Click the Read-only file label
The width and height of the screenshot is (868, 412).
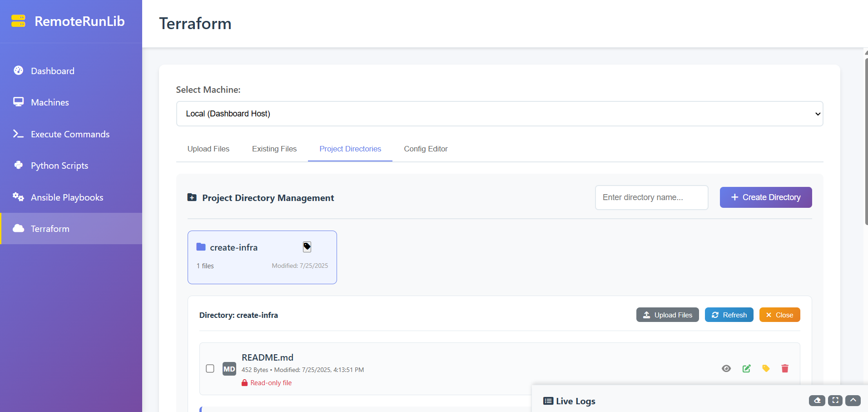point(271,383)
